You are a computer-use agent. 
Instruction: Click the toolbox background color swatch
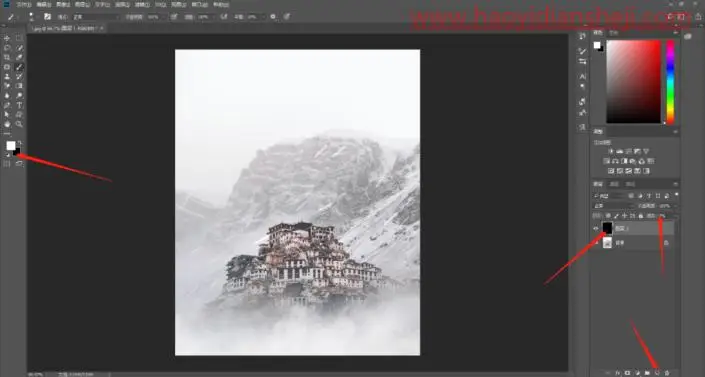click(x=17, y=152)
